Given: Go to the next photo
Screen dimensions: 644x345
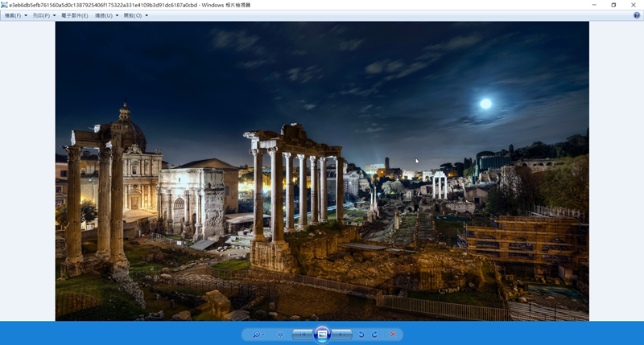Looking at the screenshot, I should 342,335.
